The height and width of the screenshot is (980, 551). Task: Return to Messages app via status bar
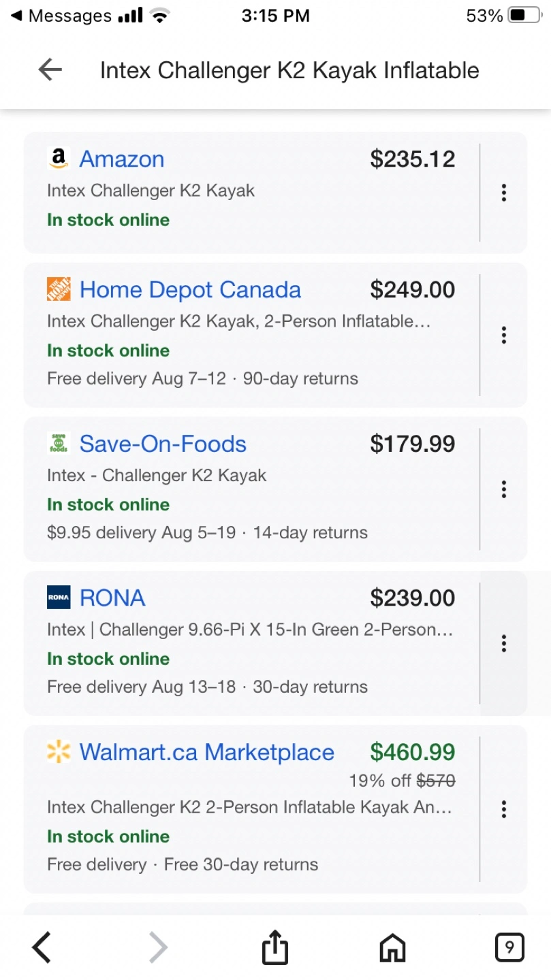click(61, 16)
